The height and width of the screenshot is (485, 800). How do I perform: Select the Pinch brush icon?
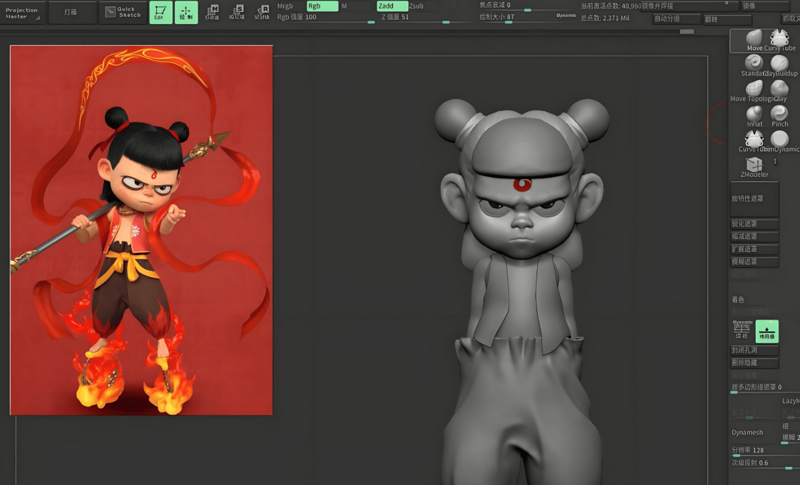click(x=780, y=115)
